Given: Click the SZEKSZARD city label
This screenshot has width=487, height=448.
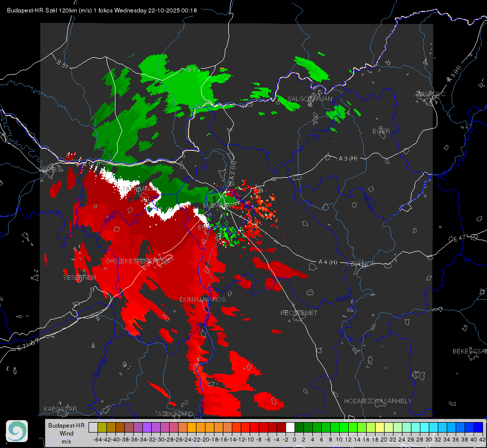Looking at the screenshot, I should pos(176,414).
